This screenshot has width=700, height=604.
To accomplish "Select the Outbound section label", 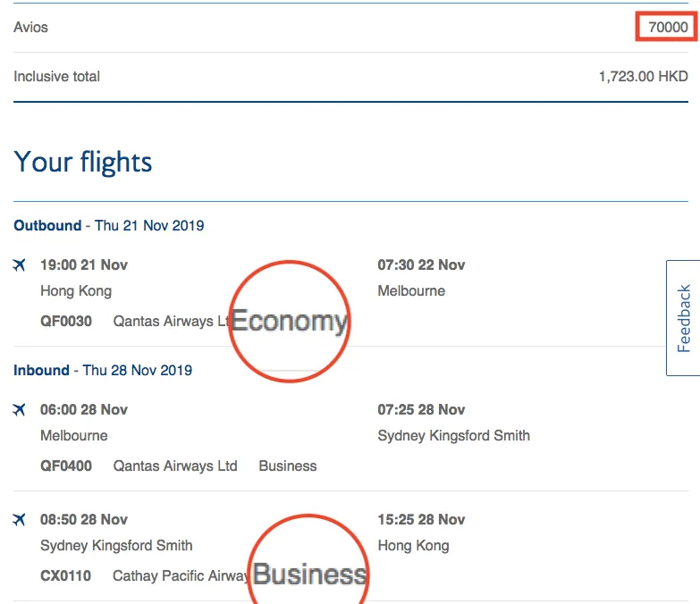I will tap(47, 226).
